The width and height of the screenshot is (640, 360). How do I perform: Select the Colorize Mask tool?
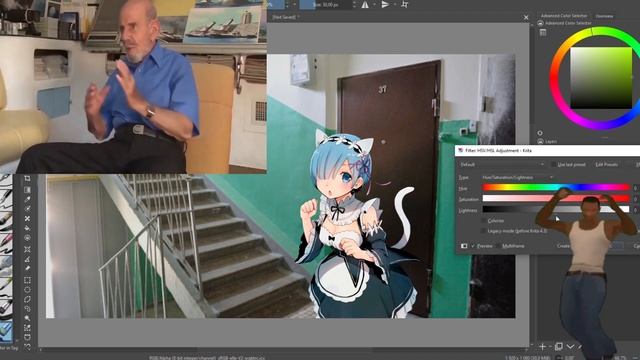pos(27,209)
